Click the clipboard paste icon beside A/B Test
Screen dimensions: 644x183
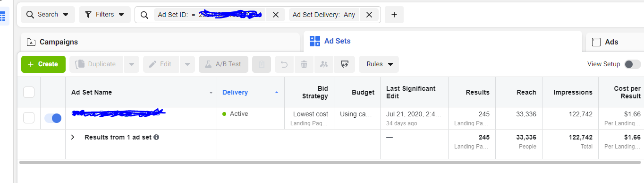pos(262,64)
